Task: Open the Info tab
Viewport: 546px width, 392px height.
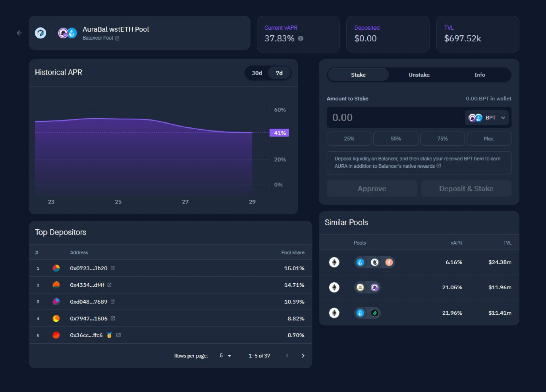Action: 480,75
